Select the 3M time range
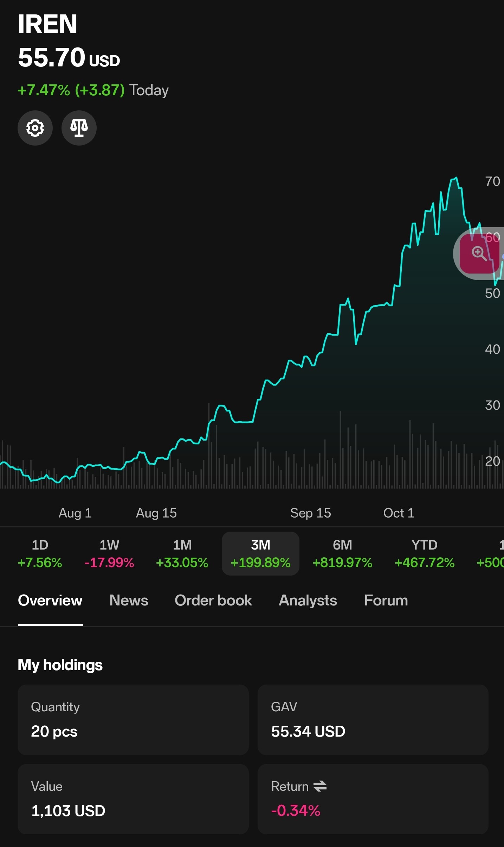Viewport: 504px width, 847px height. click(x=260, y=553)
